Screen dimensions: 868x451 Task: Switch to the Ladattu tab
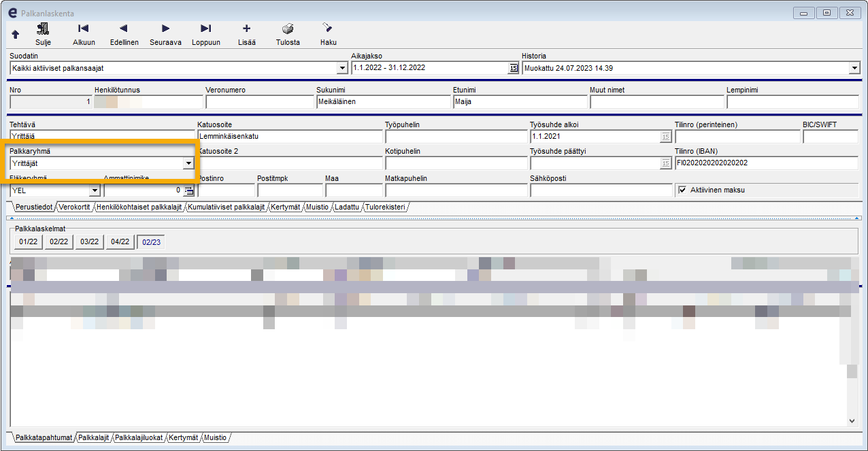tap(347, 207)
